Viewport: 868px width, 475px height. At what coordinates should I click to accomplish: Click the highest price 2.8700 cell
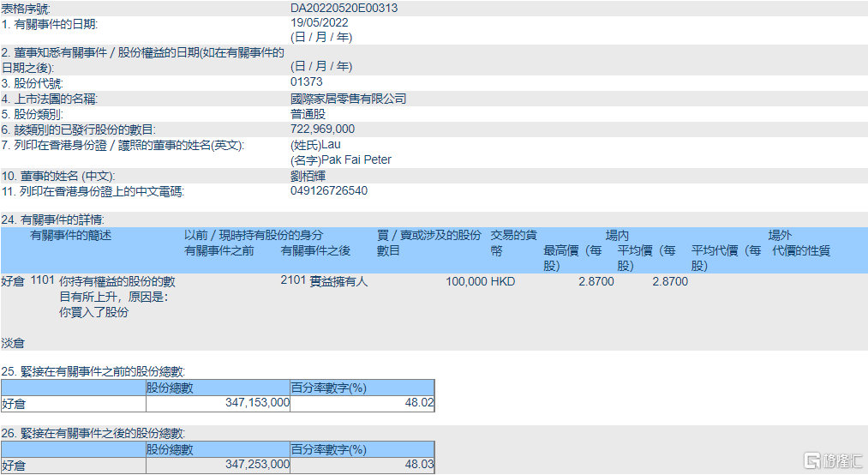point(596,281)
